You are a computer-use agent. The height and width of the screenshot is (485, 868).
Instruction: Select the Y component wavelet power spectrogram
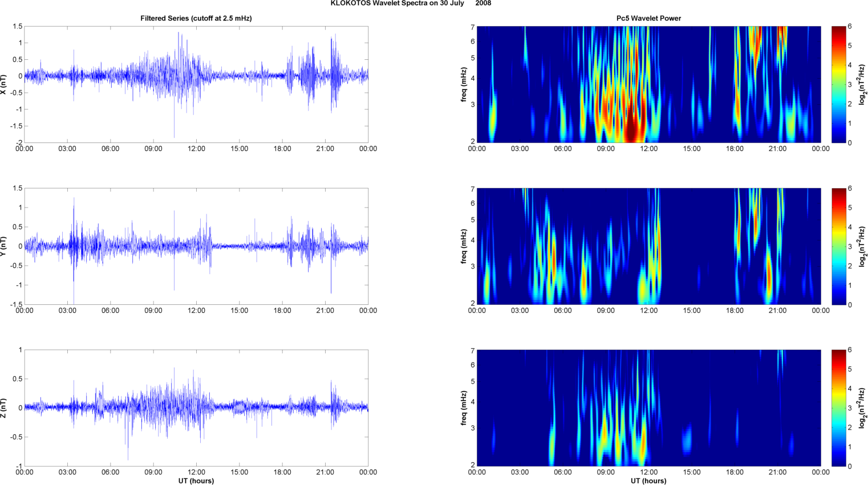coord(648,246)
